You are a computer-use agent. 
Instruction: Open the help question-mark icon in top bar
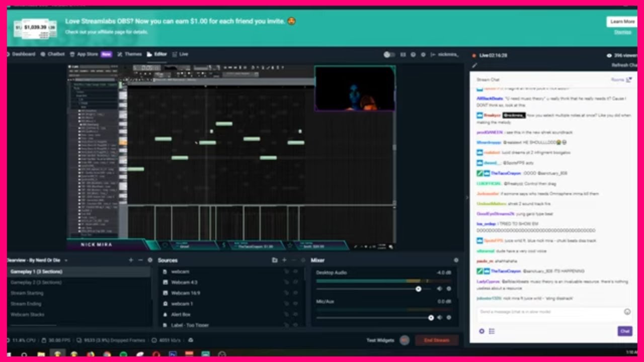click(413, 54)
